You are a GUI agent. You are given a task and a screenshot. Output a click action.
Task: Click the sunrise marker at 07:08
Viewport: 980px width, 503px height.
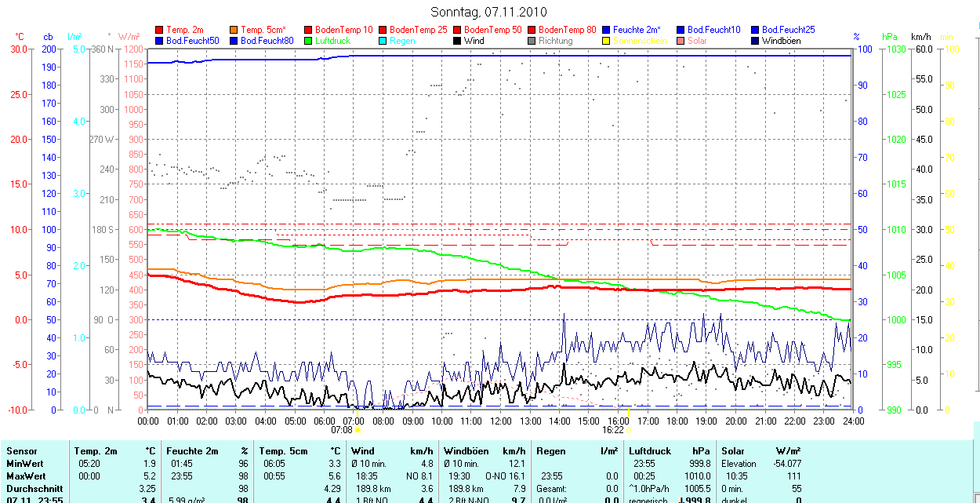(x=358, y=429)
